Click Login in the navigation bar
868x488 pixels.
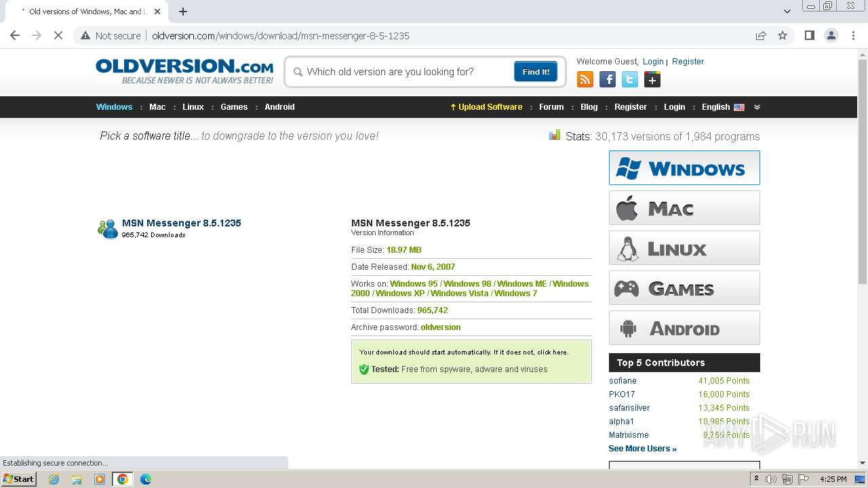674,107
